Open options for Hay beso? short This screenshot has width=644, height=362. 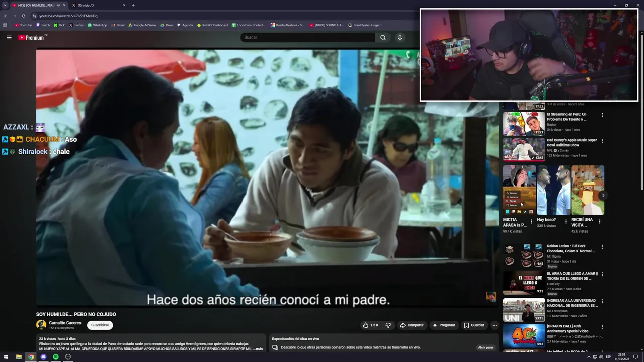566,222
